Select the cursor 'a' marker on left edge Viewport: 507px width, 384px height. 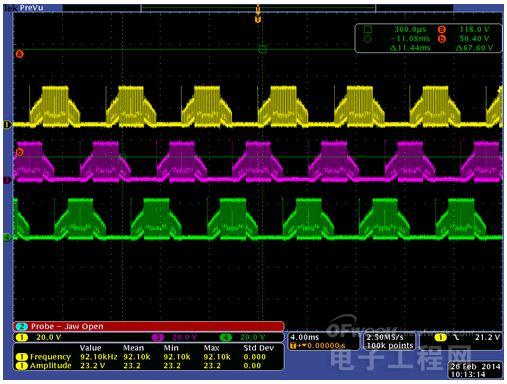pos(20,54)
